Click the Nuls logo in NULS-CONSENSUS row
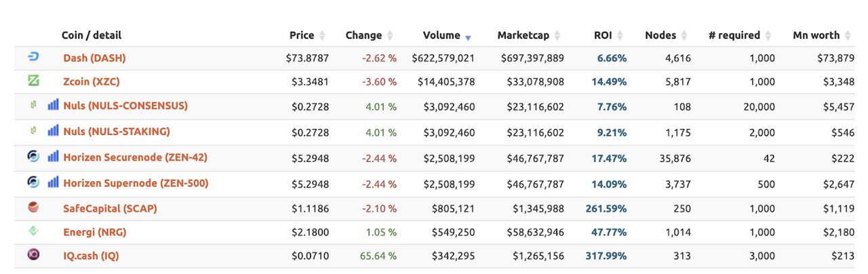Image resolution: width=868 pixels, height=274 pixels. 33,106
